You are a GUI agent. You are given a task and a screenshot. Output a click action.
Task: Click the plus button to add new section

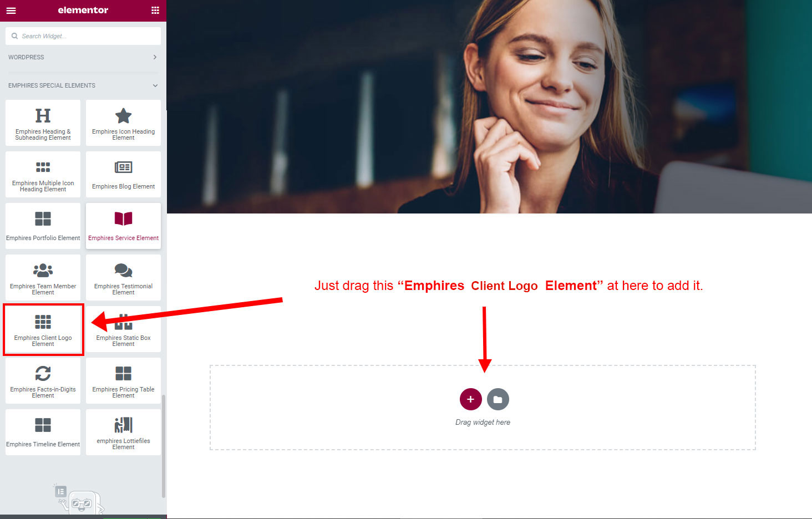pos(470,399)
